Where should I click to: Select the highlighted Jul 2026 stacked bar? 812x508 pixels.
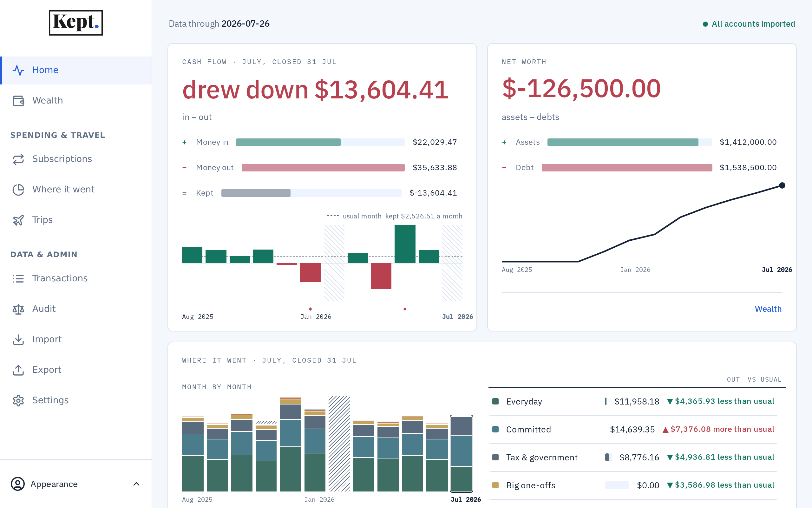tap(462, 454)
